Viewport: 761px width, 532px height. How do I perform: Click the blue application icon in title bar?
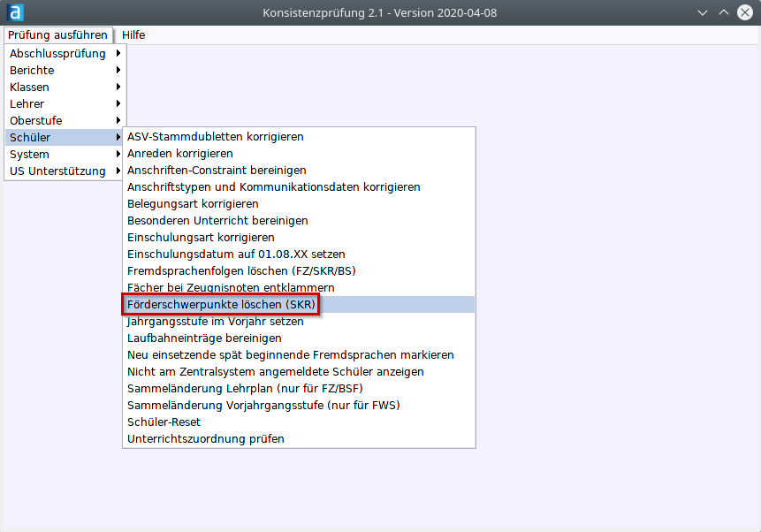click(16, 12)
